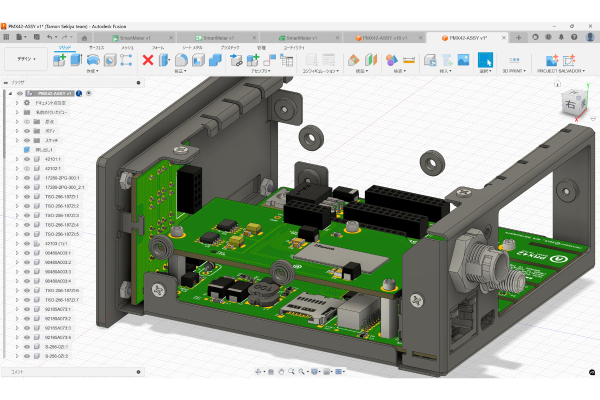
Task: Hide component 42101:1 via its eye icon
Action: click(x=27, y=159)
